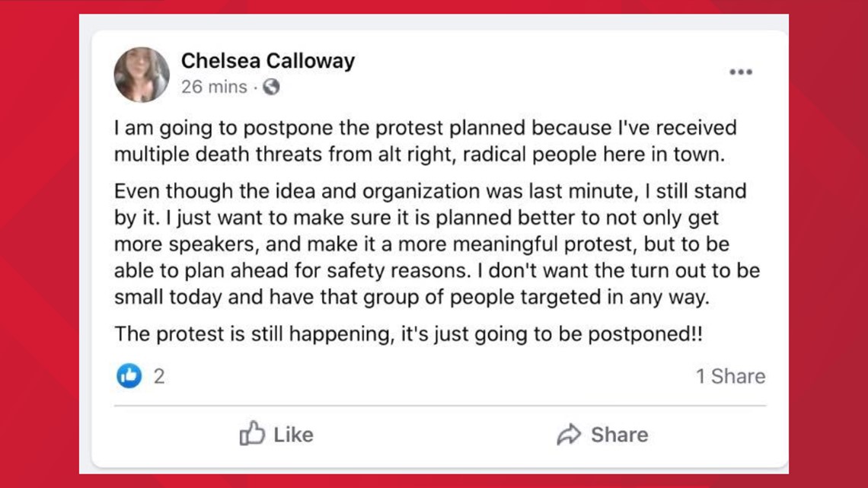Click the red background right of the post
Image resolution: width=868 pixels, height=488 pixels.
(x=828, y=244)
